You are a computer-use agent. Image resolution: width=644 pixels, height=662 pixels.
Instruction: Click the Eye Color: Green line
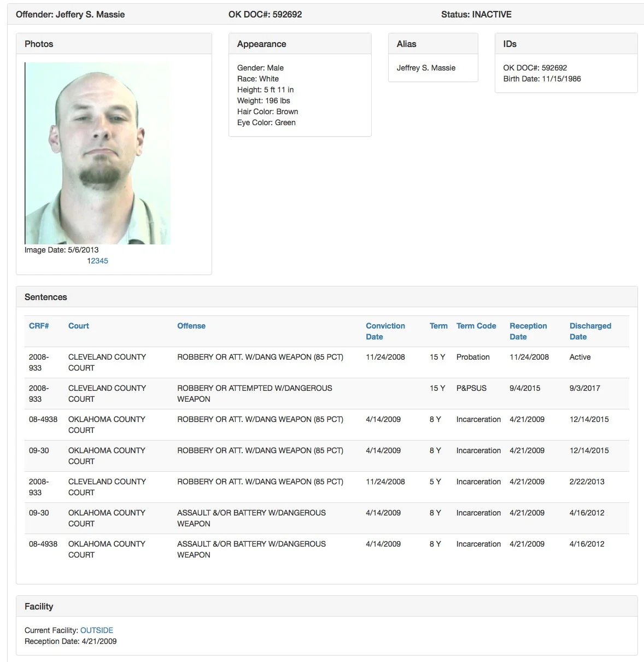click(266, 122)
